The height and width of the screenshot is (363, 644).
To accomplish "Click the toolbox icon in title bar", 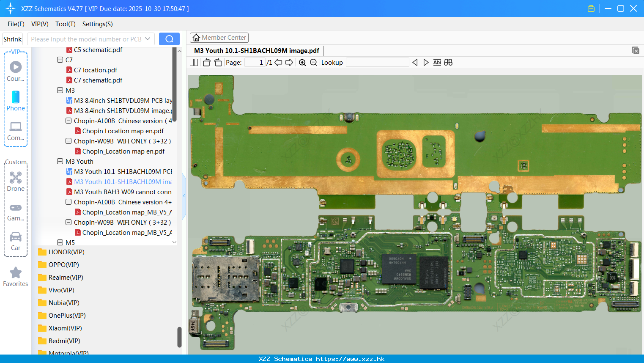I will point(591,8).
